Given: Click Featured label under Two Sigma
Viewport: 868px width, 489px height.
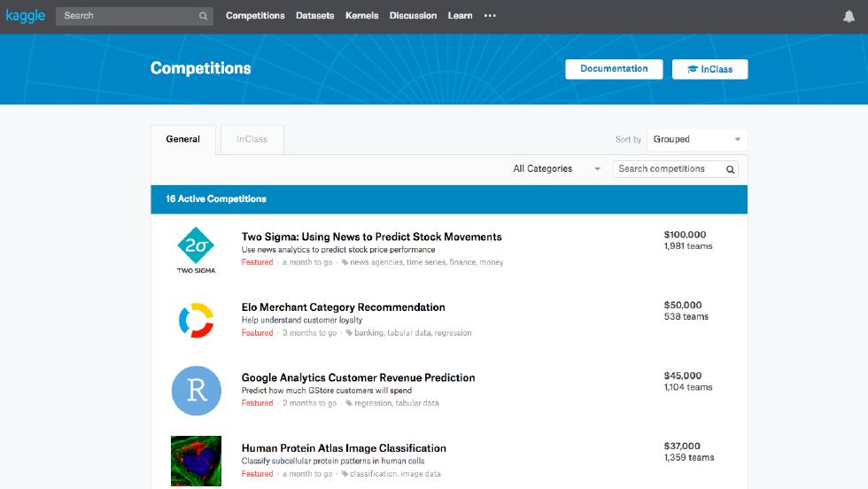Looking at the screenshot, I should tap(257, 262).
